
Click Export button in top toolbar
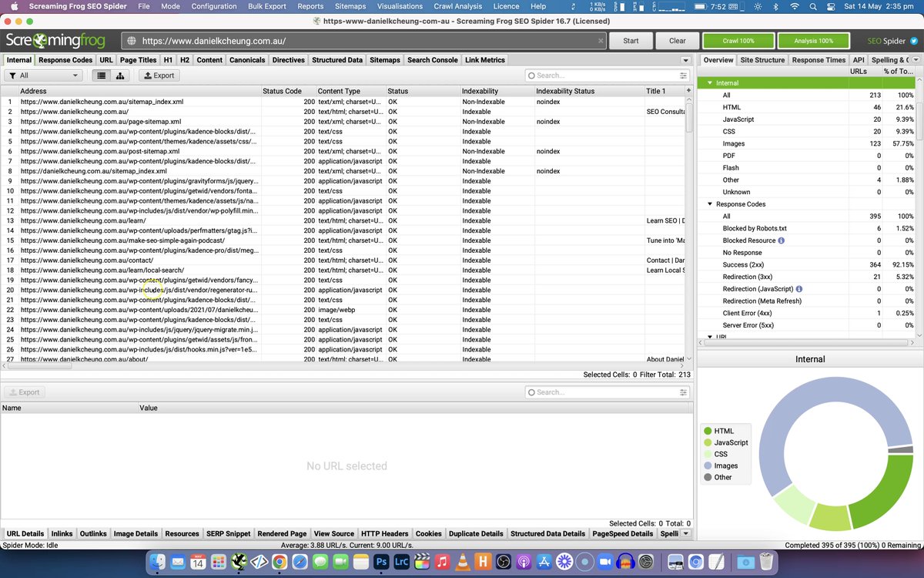(x=159, y=76)
